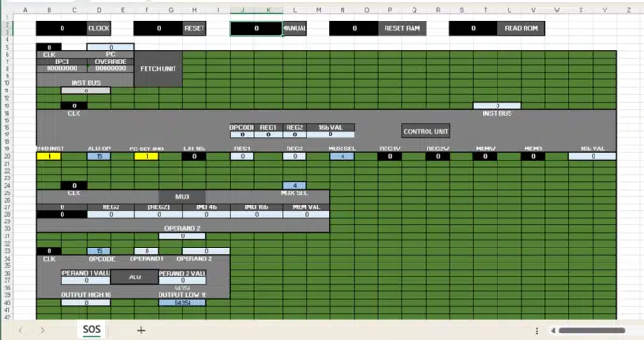644x340 pixels.
Task: Select the value cell left of RESET RAM
Action: pyautogui.click(x=354, y=28)
